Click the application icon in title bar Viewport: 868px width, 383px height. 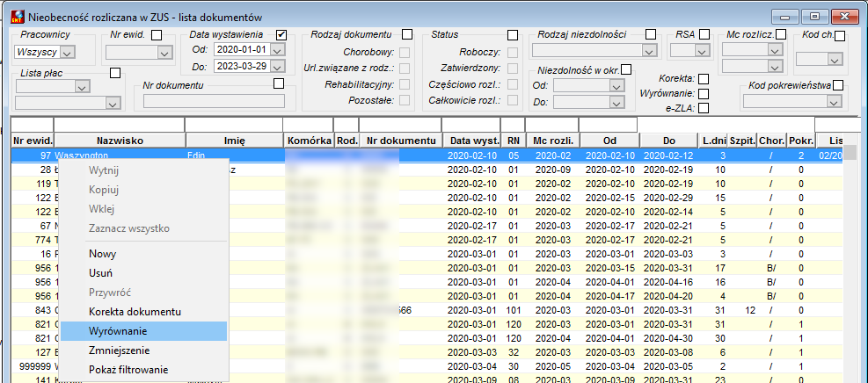[x=17, y=18]
